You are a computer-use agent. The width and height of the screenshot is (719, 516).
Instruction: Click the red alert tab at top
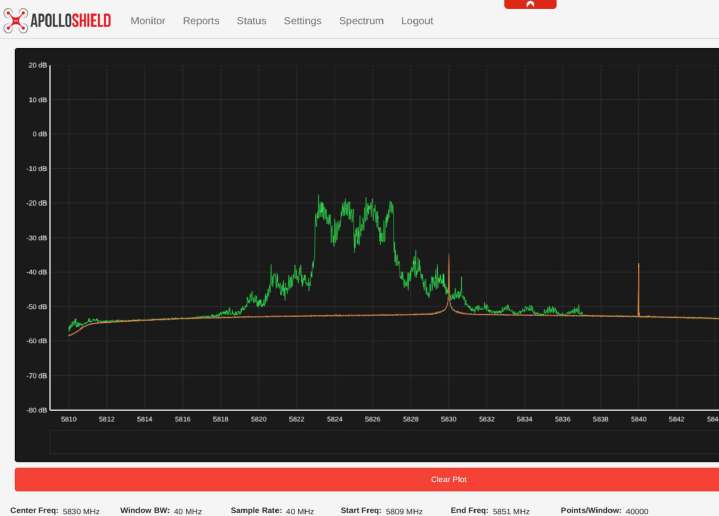point(530,4)
